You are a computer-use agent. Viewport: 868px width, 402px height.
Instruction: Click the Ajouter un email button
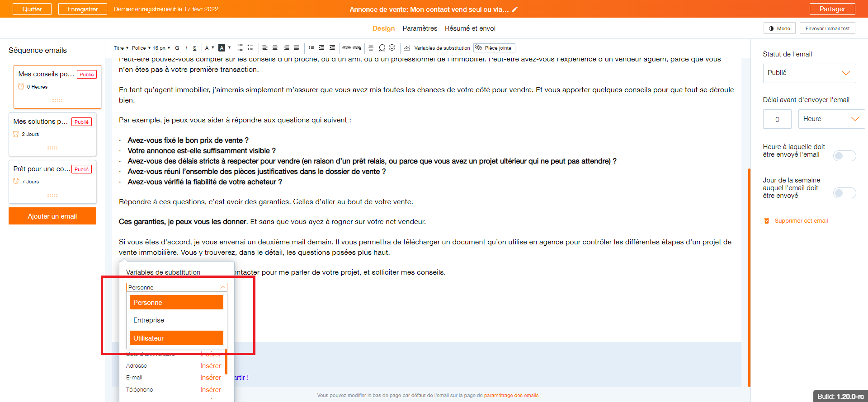point(52,216)
